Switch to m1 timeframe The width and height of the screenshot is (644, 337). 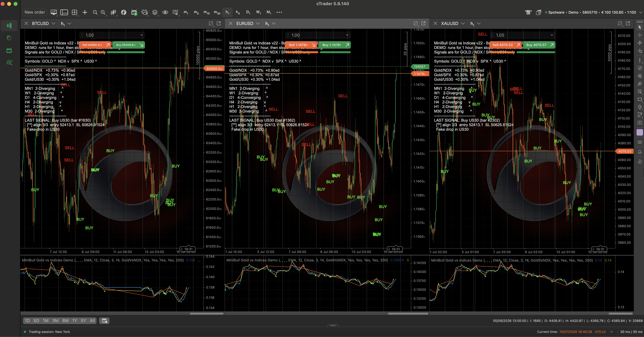(x=186, y=12)
